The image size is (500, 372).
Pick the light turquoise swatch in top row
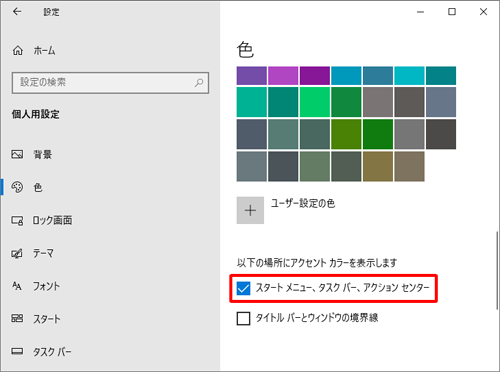coord(409,76)
